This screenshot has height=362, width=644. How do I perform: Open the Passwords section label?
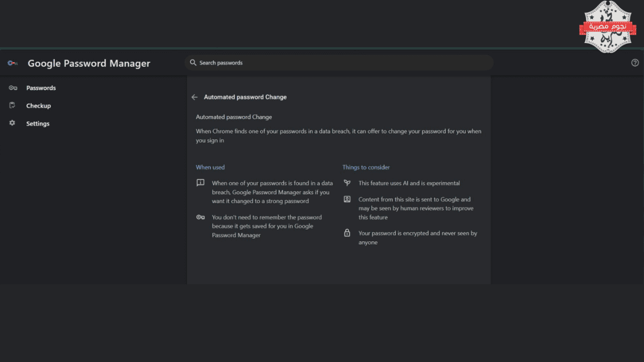point(41,88)
